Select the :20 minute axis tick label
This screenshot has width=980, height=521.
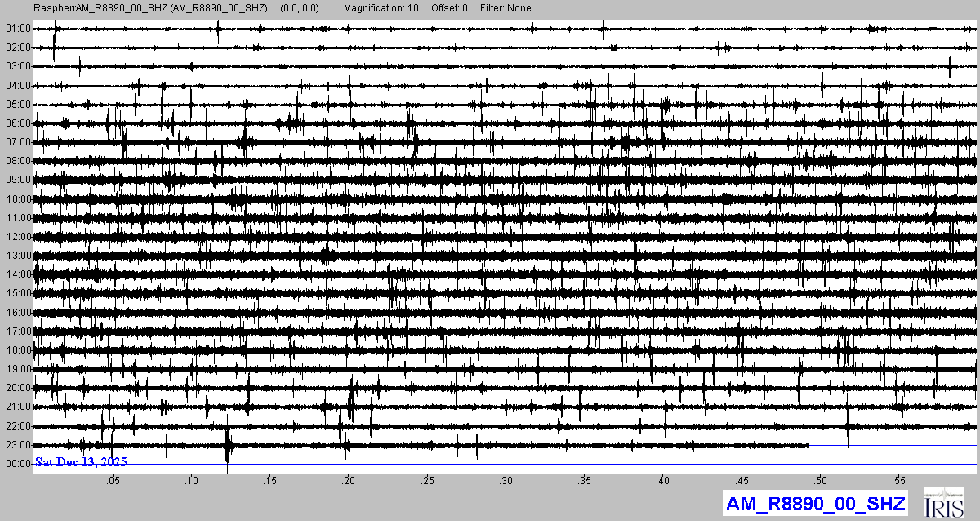tap(349, 480)
